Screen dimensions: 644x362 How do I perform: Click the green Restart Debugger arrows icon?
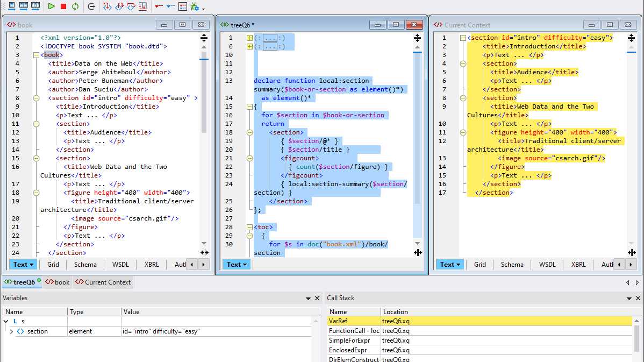point(75,6)
